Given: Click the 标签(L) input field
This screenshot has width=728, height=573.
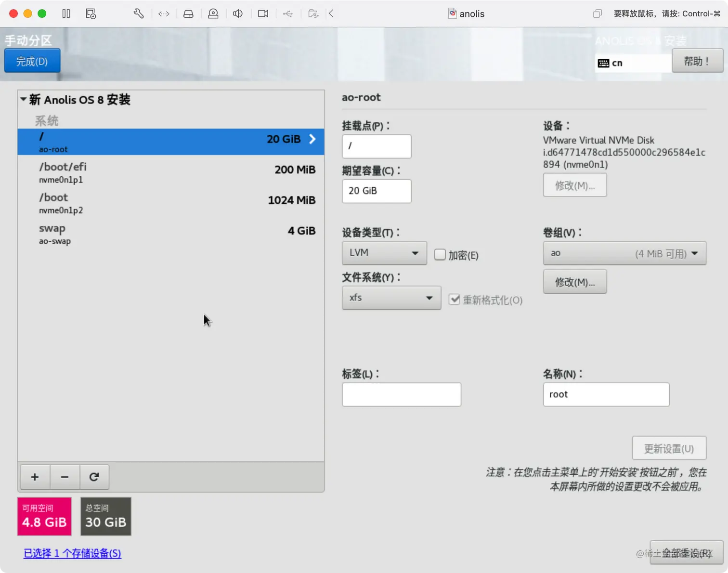Looking at the screenshot, I should click(402, 394).
